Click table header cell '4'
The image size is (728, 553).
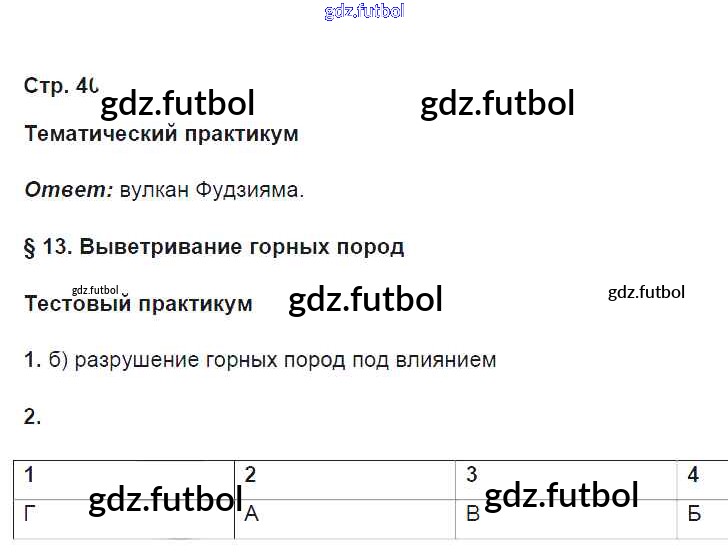pyautogui.click(x=693, y=476)
